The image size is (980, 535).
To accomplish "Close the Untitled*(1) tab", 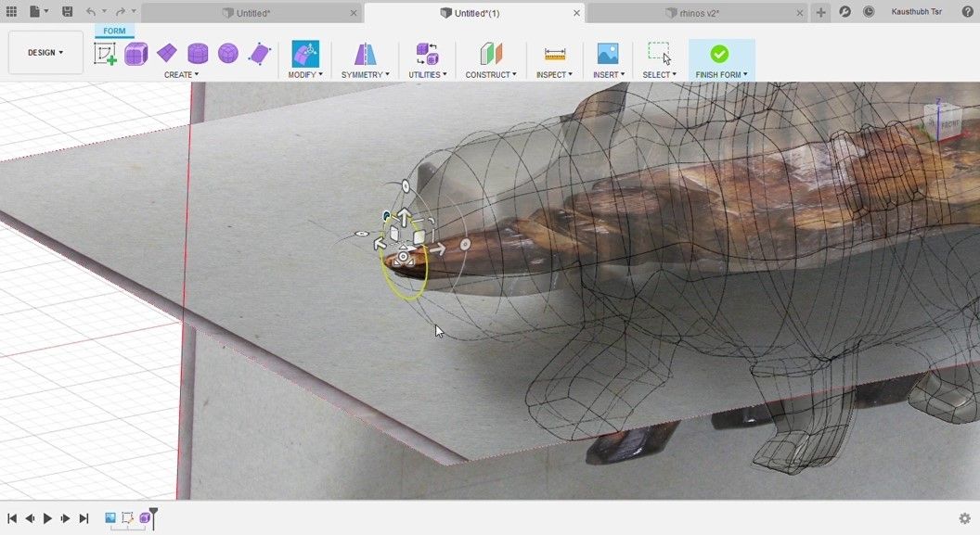I will [576, 13].
